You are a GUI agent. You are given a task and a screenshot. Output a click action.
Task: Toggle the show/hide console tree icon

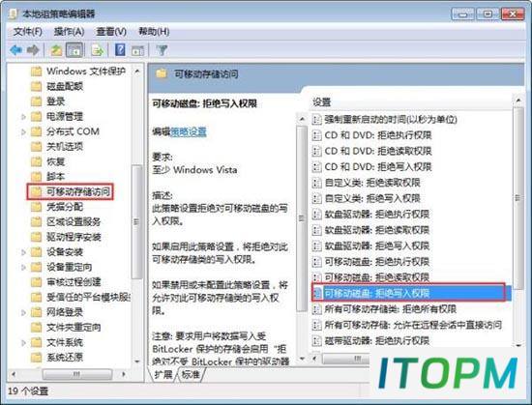pos(74,50)
